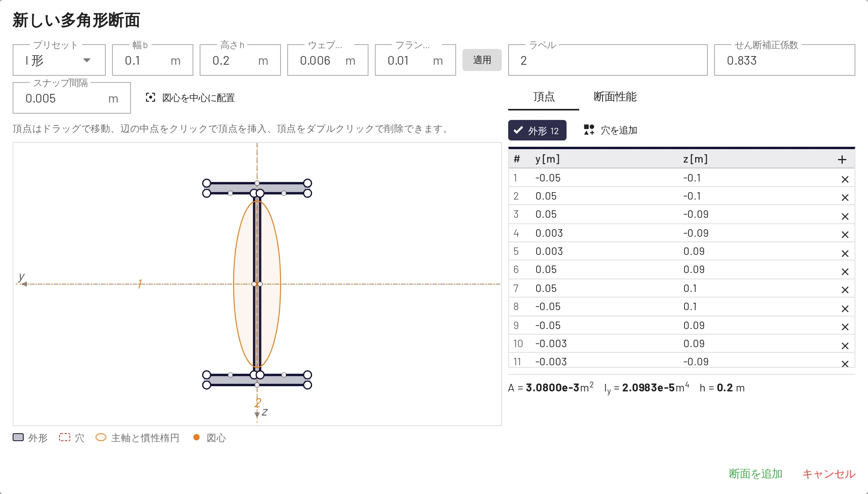Open the プリセット dropdown showing I 形
Screen dimensions: 868x494
click(59, 60)
